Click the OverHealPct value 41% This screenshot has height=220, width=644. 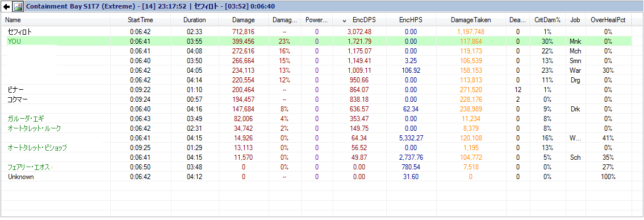point(608,138)
